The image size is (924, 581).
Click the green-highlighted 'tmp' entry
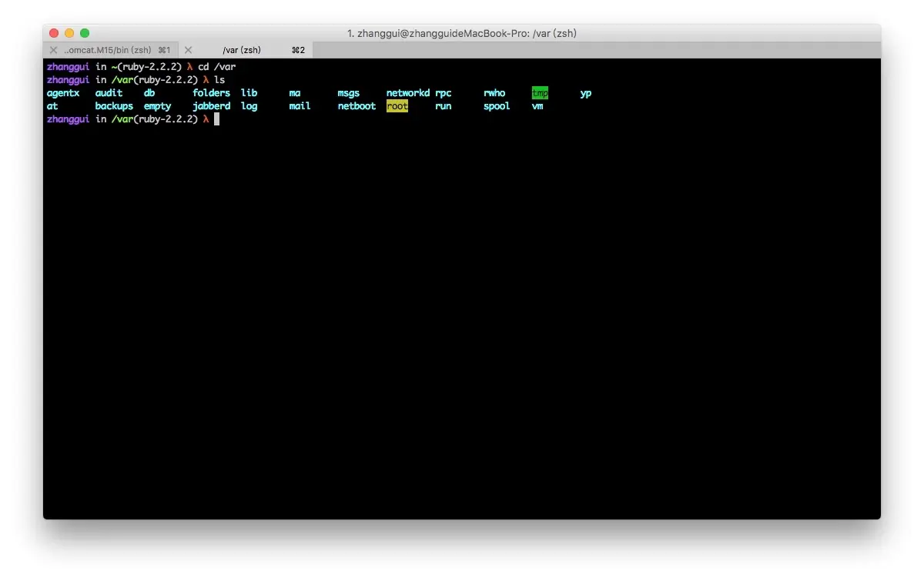[x=540, y=93]
